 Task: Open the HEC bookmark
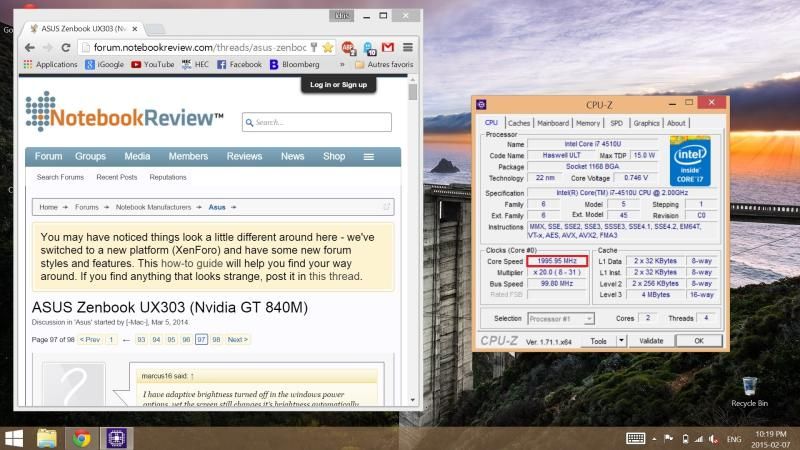pyautogui.click(x=195, y=64)
